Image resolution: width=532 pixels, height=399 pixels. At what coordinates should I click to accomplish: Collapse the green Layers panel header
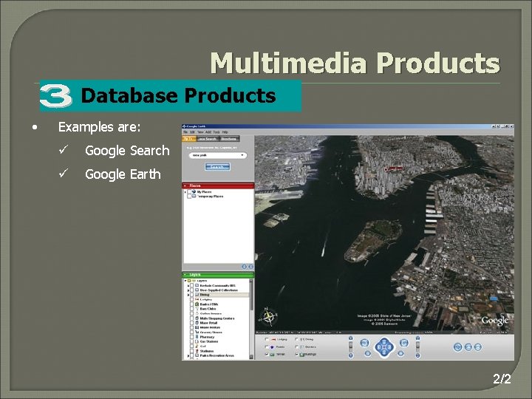tap(218, 275)
